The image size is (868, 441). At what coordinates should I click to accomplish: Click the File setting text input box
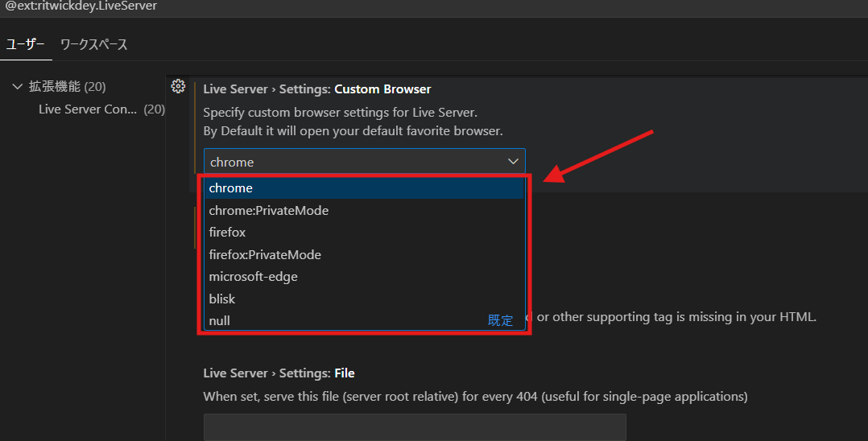[414, 427]
